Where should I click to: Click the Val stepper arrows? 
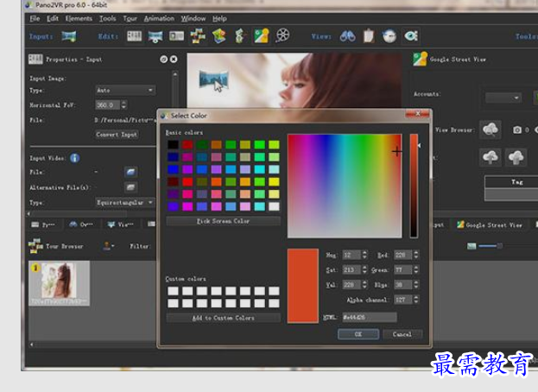[x=364, y=285]
